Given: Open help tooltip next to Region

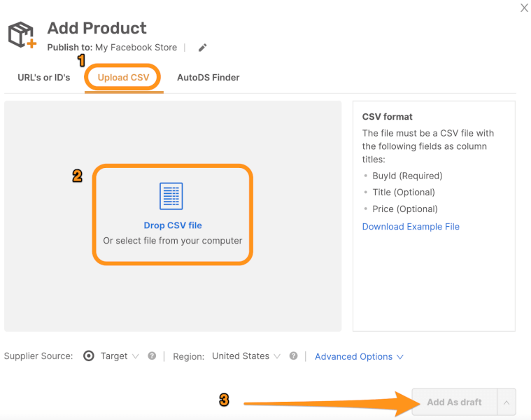Looking at the screenshot, I should pyautogui.click(x=294, y=356).
